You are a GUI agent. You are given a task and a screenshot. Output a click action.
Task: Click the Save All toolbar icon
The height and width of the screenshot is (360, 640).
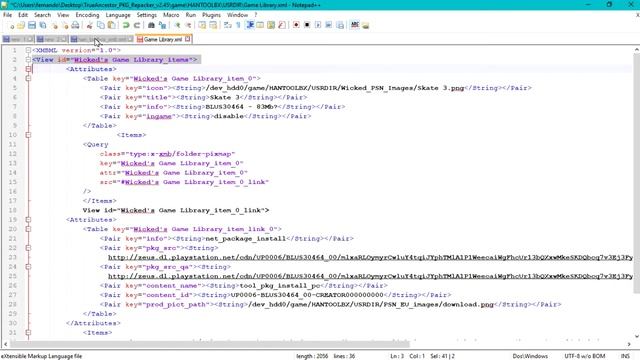pos(42,25)
